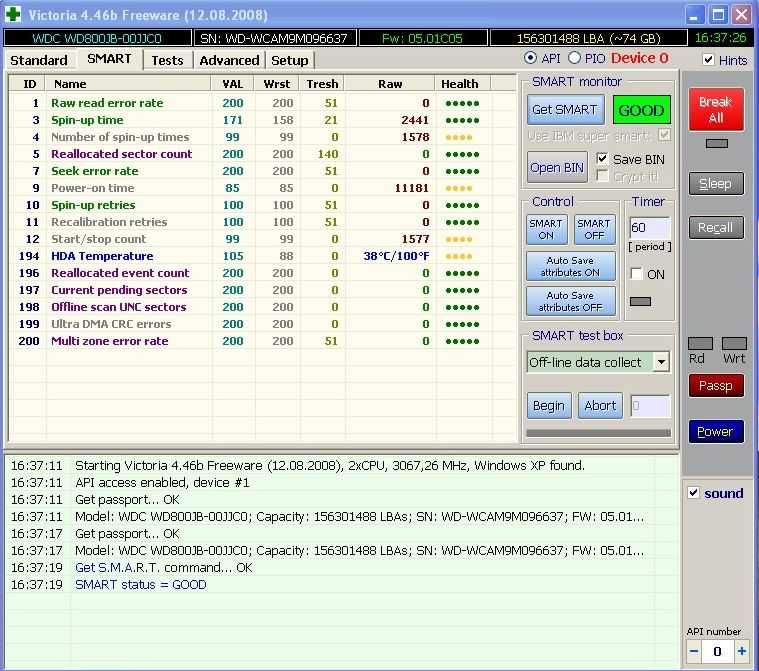759x671 pixels.
Task: Click the green cross Victoria app icon
Action: pyautogui.click(x=13, y=14)
